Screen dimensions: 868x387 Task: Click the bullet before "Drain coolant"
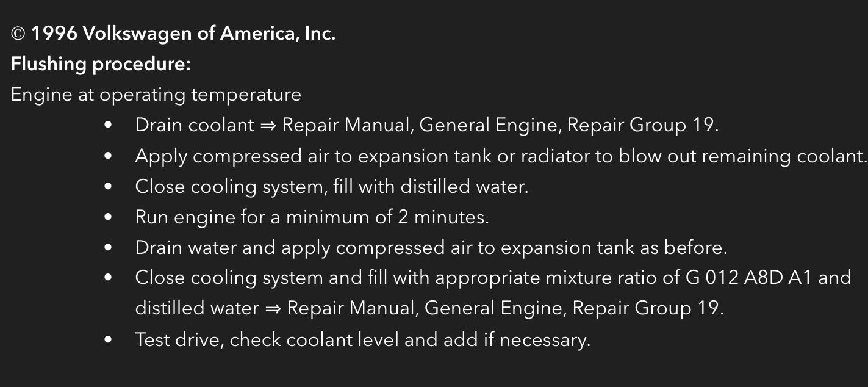[109, 125]
